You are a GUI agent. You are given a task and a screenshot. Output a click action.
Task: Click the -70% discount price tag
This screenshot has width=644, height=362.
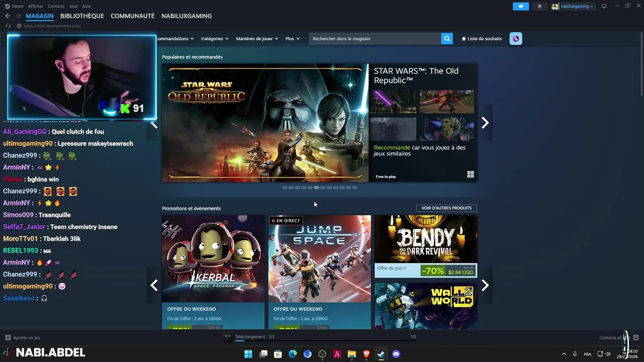pos(433,271)
